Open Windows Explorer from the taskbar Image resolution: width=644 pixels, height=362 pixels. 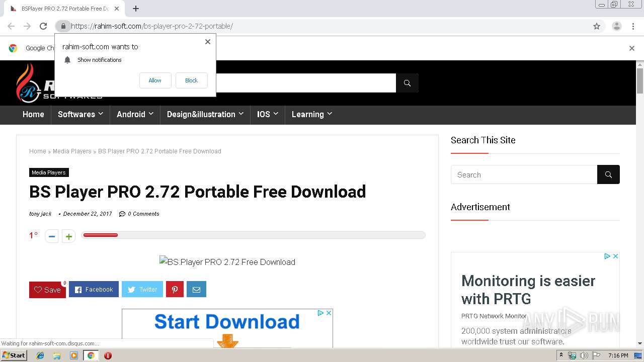(57, 355)
